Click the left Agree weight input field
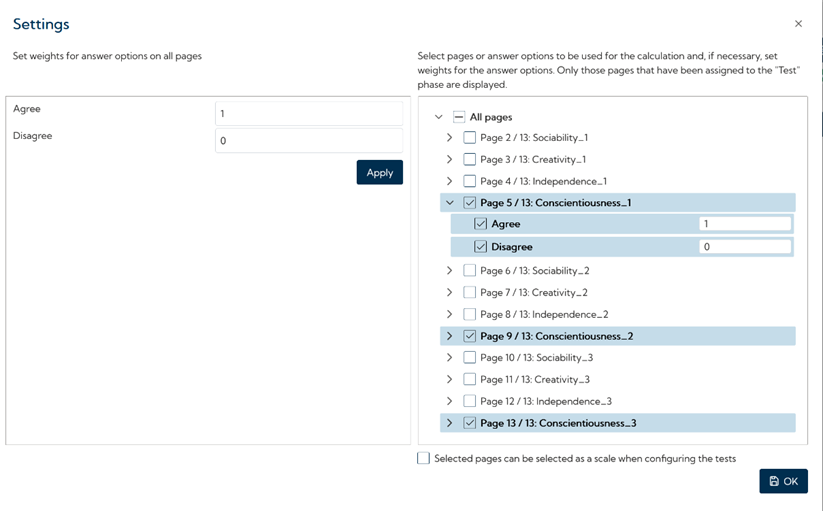This screenshot has width=823, height=511. (x=308, y=113)
